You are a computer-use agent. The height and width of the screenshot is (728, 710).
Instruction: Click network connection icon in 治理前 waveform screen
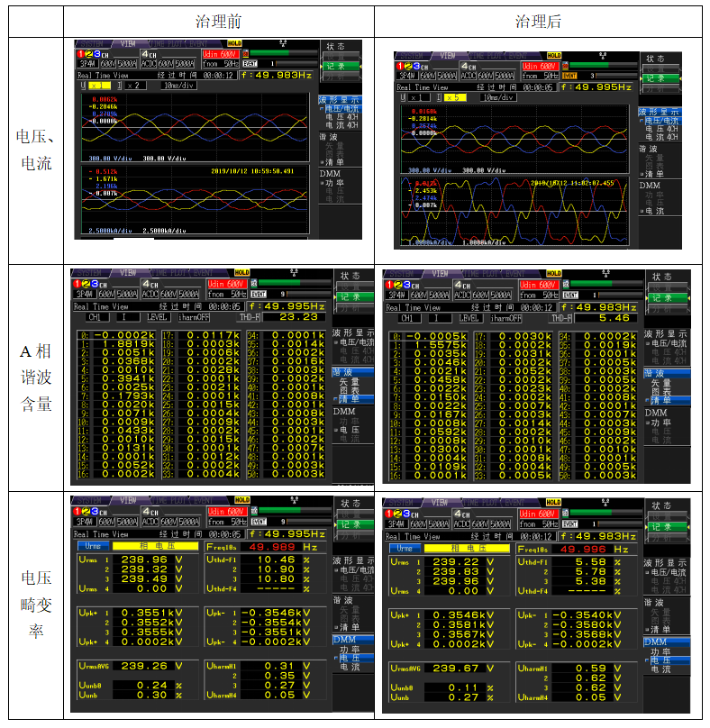point(283,42)
